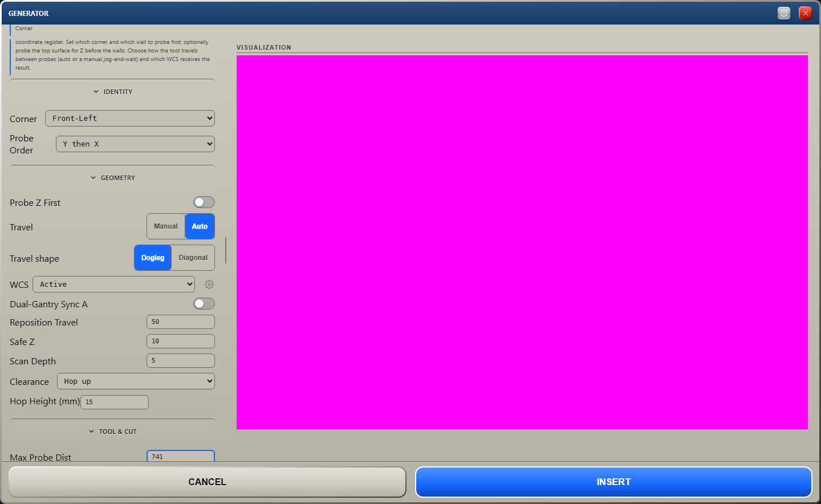Viewport: 821px width, 504px height.
Task: Edit the Reposition Travel field
Action: pos(181,322)
